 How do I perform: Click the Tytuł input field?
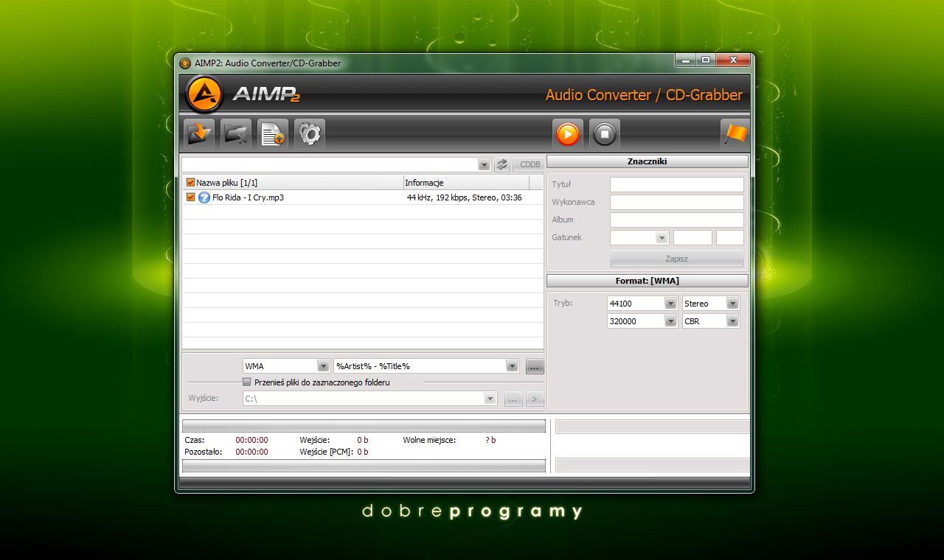click(677, 184)
